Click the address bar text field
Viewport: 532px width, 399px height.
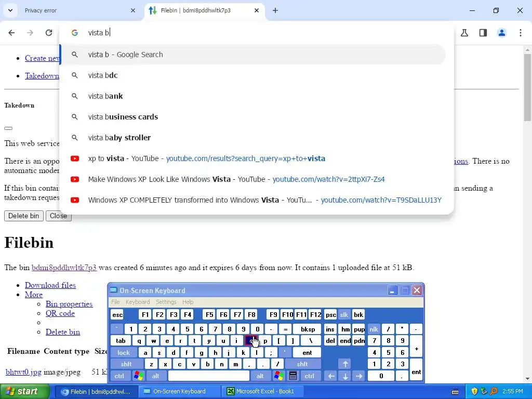pos(256,33)
